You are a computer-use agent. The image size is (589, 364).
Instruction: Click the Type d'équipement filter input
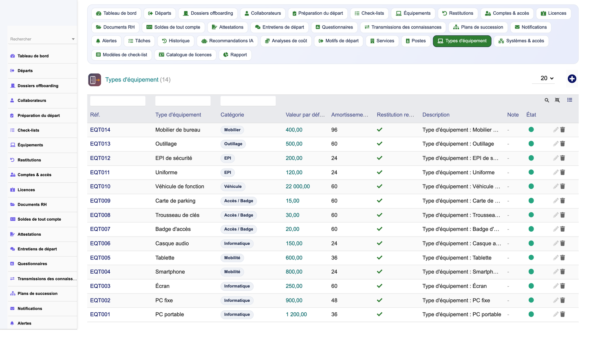click(183, 101)
